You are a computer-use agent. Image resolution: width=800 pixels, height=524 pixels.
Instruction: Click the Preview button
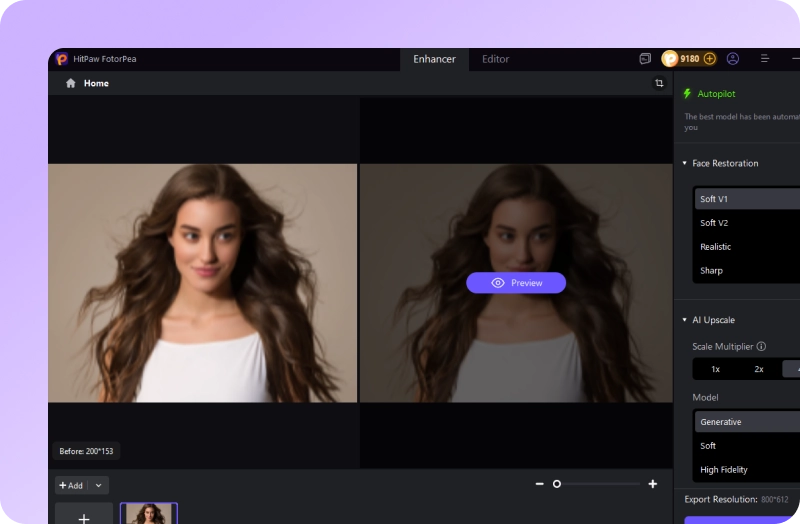coord(516,283)
